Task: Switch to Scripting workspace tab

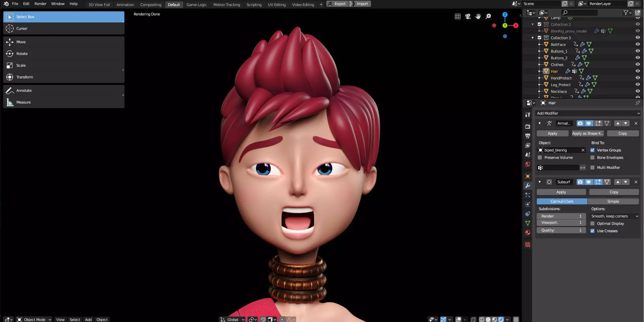Action: [254, 4]
